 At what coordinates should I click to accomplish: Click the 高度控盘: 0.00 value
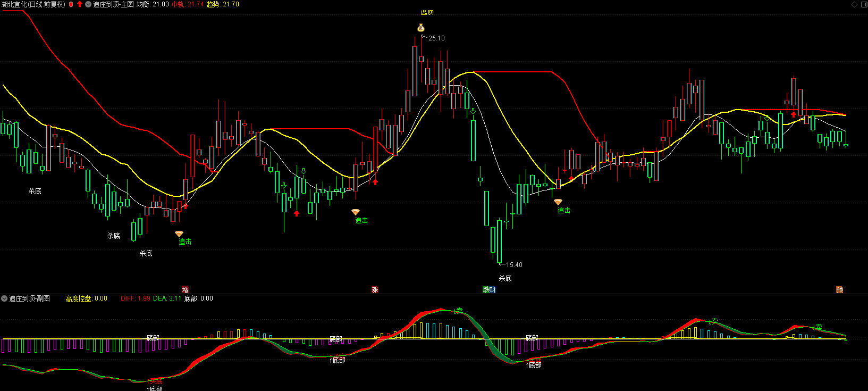(86, 298)
